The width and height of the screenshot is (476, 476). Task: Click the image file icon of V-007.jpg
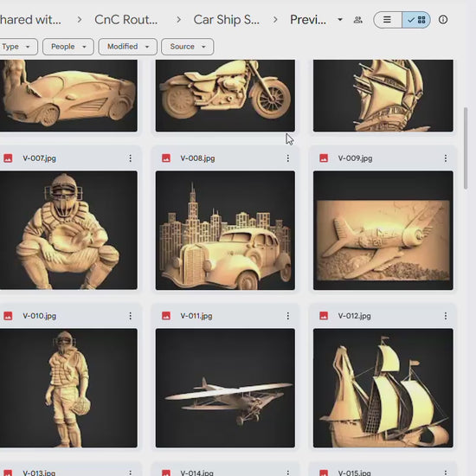coord(8,158)
